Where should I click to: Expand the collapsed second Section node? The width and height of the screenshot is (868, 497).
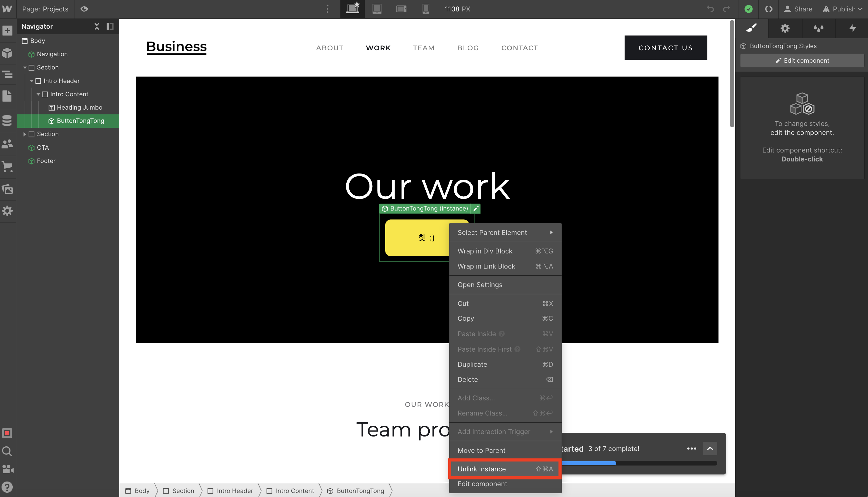[x=25, y=134]
